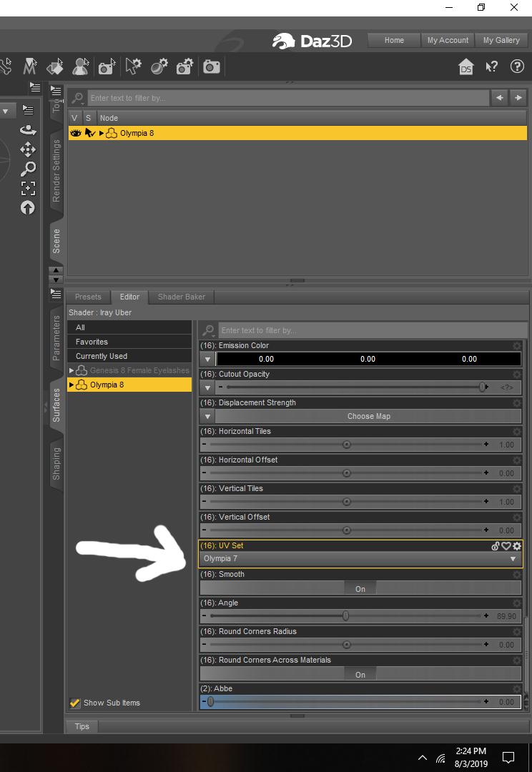Open Displacement Strength map dropdown arrow
Screen dimensions: 532x772
pos(207,416)
